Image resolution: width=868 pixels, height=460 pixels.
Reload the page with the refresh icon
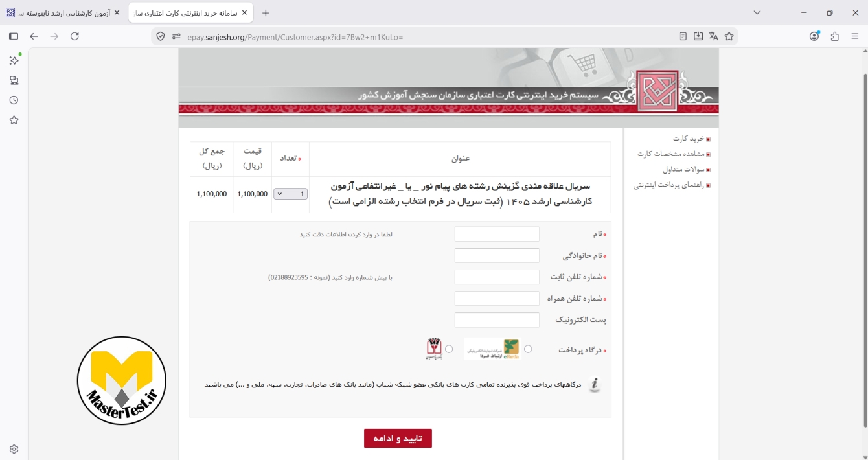click(x=74, y=36)
